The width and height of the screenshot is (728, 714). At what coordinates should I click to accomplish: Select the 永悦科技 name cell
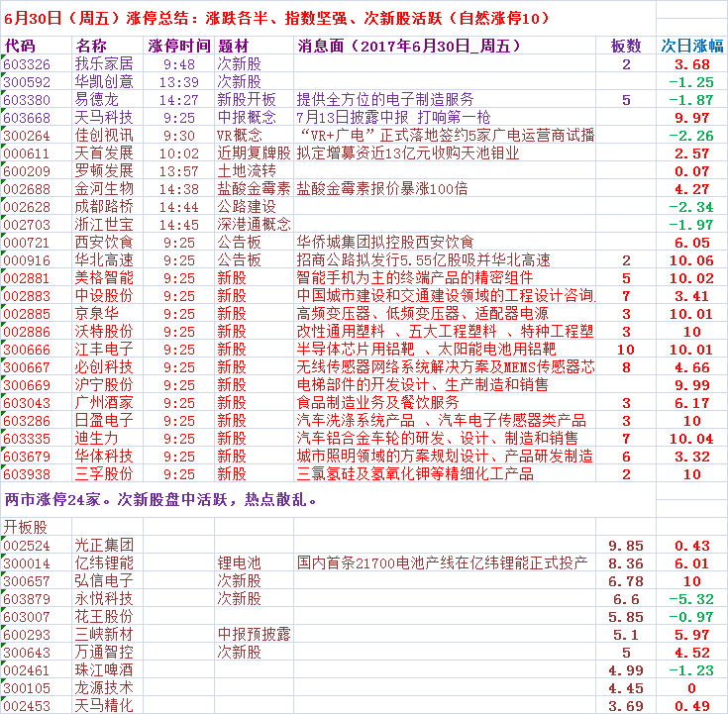pos(107,598)
